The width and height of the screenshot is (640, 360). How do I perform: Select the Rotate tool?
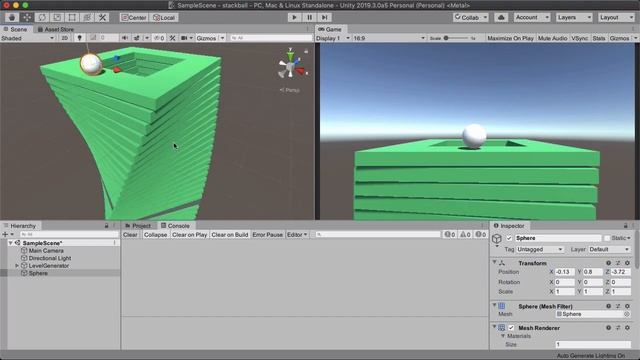pyautogui.click(x=42, y=17)
